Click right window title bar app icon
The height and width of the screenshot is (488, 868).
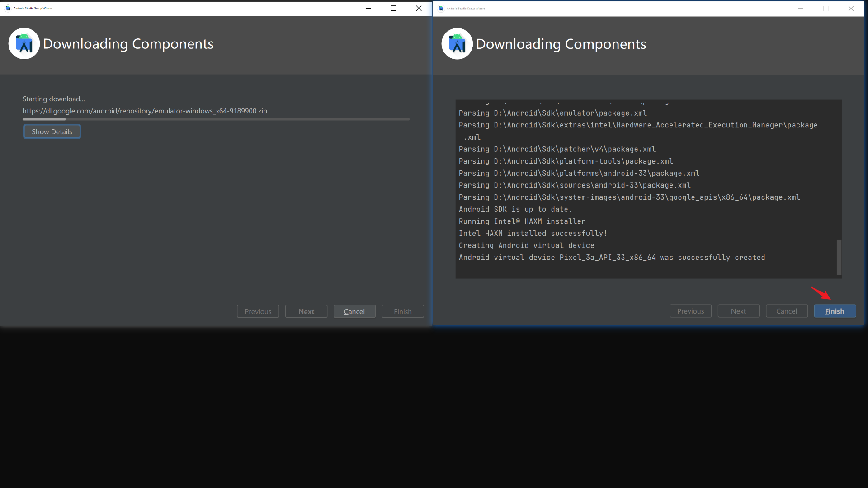point(441,8)
